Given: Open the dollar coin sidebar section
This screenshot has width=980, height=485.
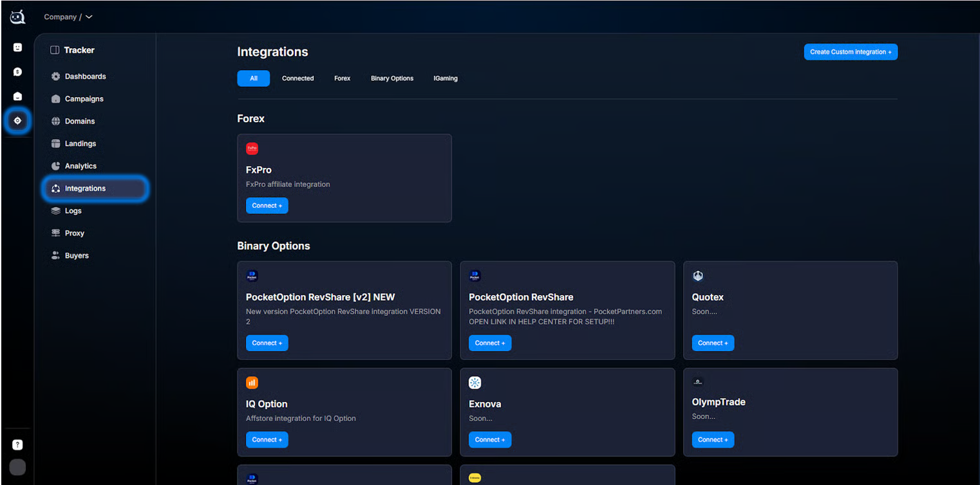Looking at the screenshot, I should coord(17,72).
